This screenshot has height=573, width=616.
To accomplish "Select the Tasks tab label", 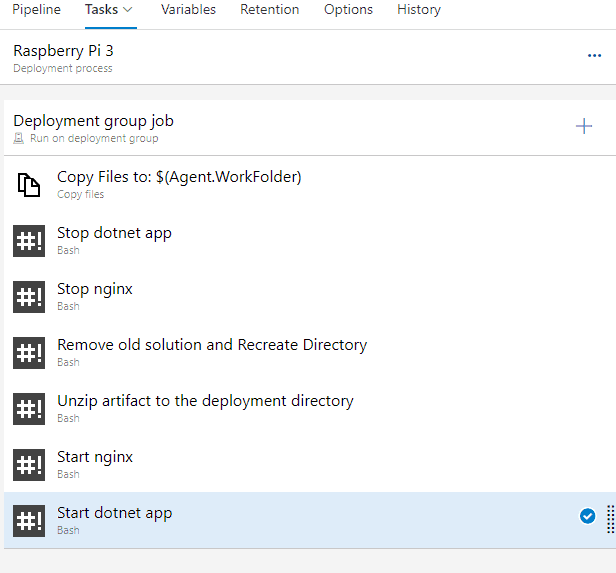I will pyautogui.click(x=101, y=9).
